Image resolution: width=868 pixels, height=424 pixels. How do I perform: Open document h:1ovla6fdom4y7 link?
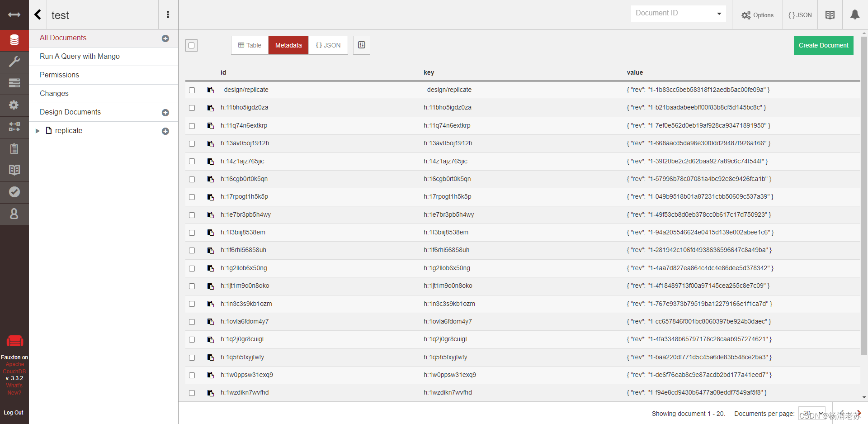point(245,322)
